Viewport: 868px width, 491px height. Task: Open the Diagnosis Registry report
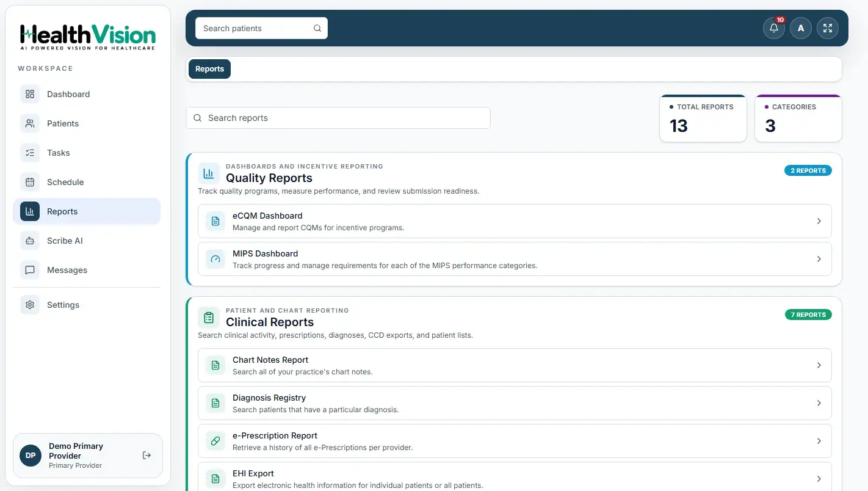515,403
